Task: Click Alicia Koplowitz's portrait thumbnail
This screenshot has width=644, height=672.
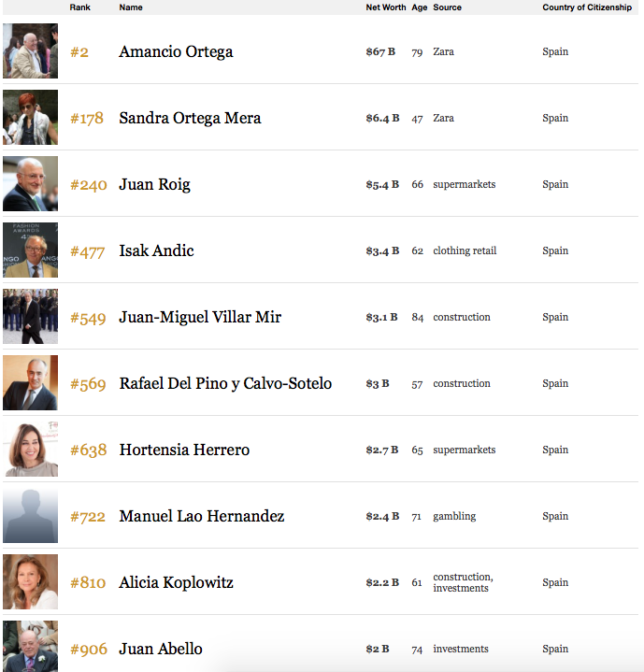Action: pyautogui.click(x=30, y=582)
